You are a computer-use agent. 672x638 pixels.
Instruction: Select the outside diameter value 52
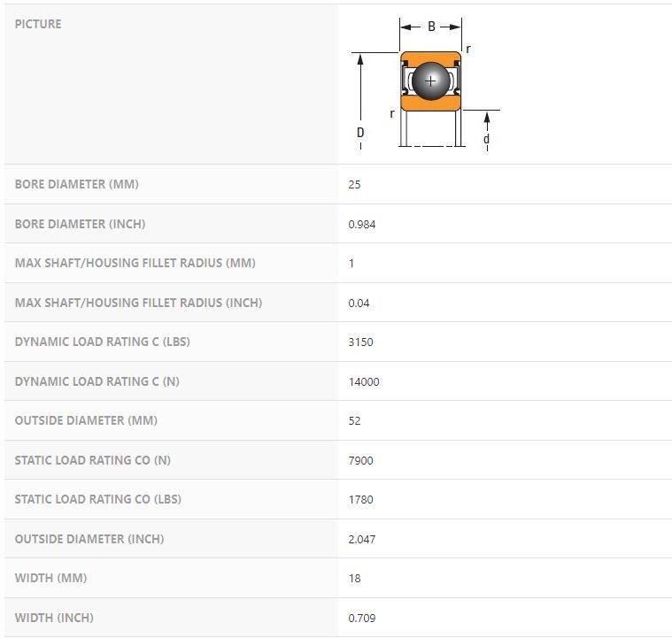[355, 420]
